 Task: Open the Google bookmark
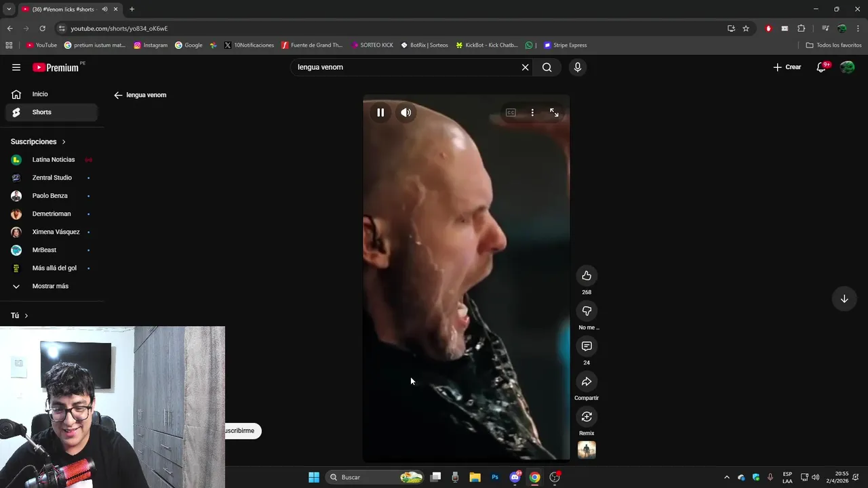(189, 45)
